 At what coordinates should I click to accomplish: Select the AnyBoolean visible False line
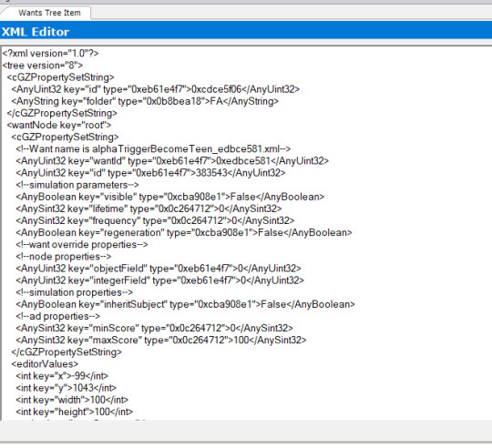pos(170,197)
